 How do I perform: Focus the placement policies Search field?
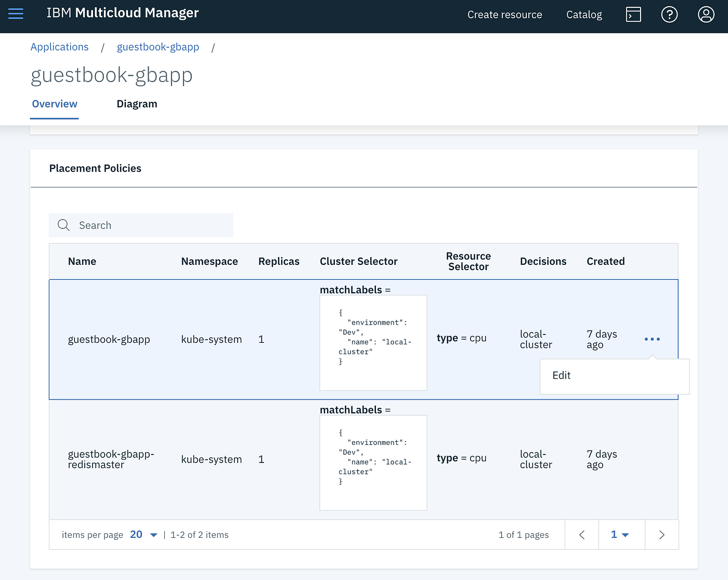pyautogui.click(x=151, y=225)
